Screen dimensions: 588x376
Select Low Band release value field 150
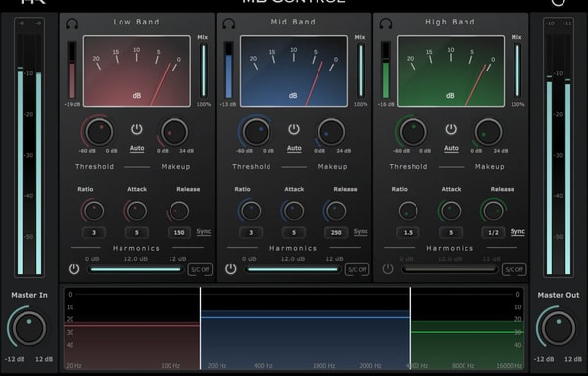click(x=179, y=233)
